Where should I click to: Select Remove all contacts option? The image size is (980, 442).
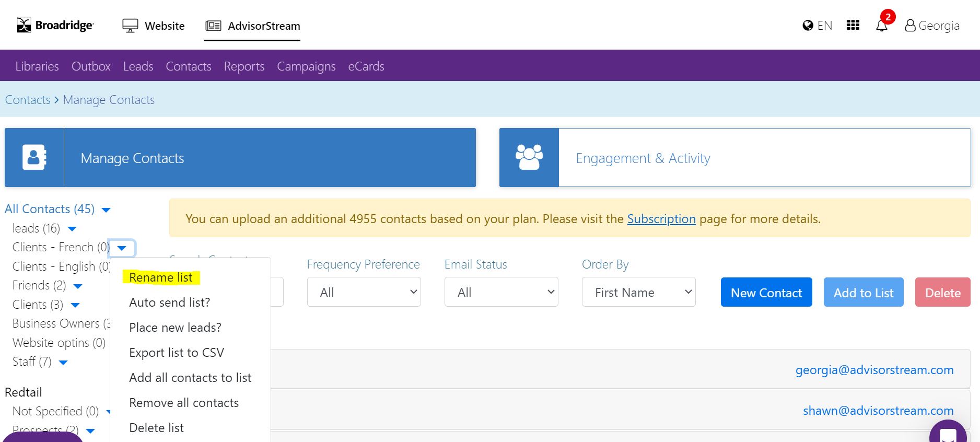[x=184, y=403]
